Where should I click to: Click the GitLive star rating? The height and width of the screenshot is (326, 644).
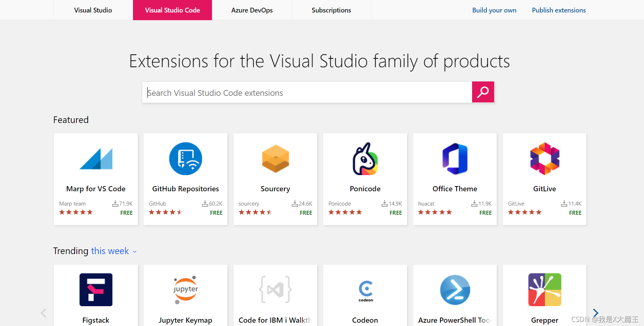[525, 212]
